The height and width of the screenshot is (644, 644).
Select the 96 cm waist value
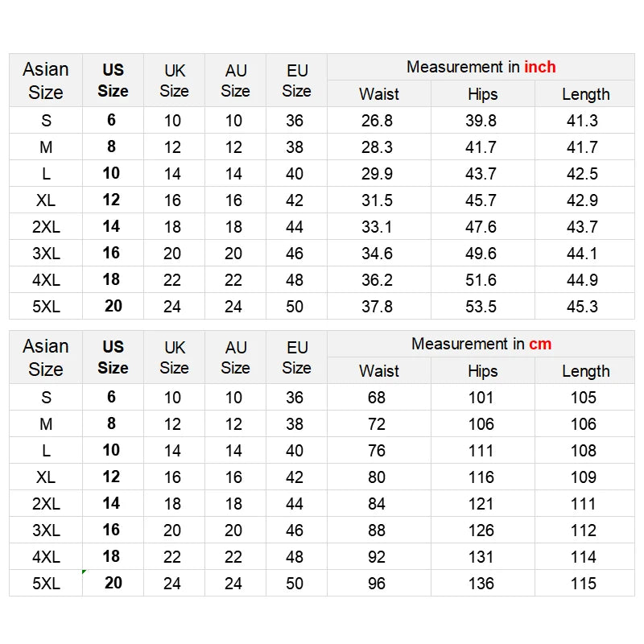(x=377, y=584)
